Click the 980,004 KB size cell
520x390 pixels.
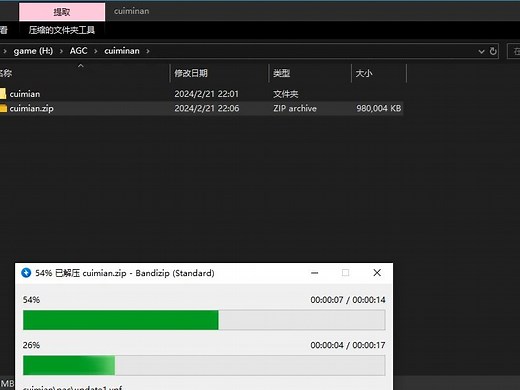[x=379, y=108]
